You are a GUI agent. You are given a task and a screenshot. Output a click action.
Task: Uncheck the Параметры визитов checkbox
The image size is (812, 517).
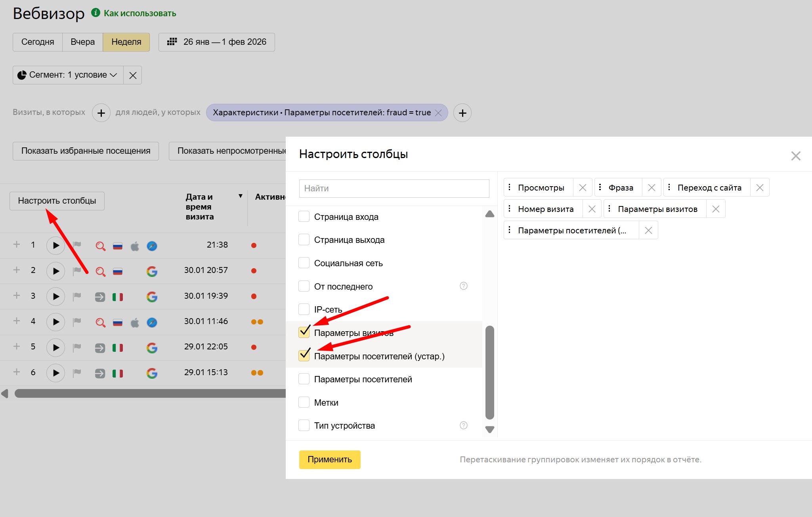click(x=304, y=332)
